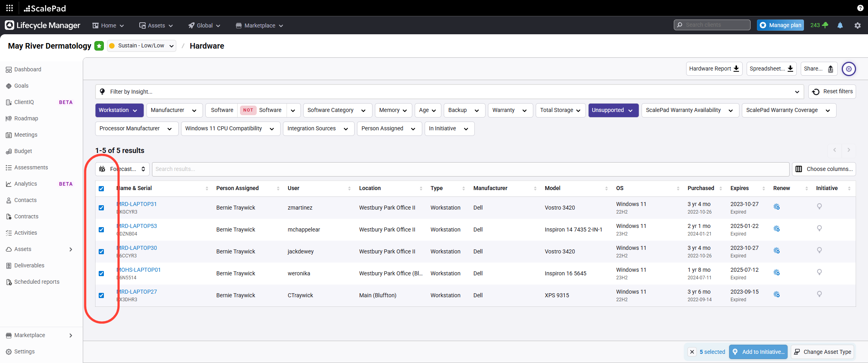Click renew warranty icon for MRD-LAPTOP31

(x=776, y=207)
